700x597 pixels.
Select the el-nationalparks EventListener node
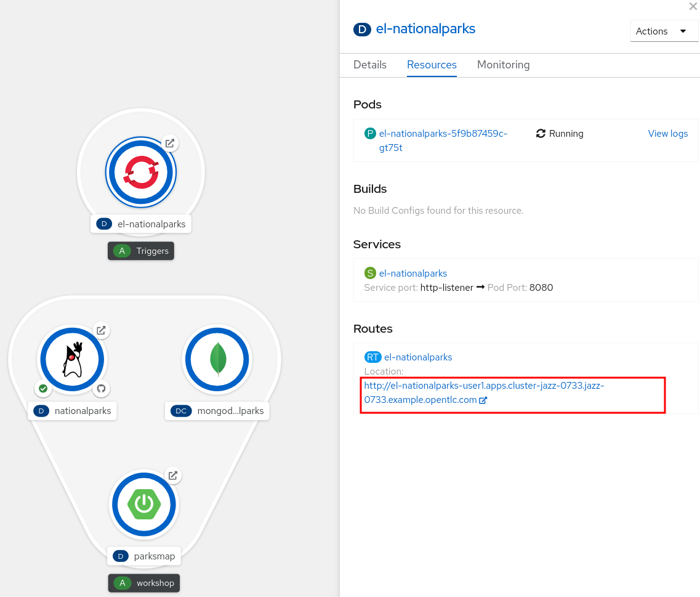point(141,173)
